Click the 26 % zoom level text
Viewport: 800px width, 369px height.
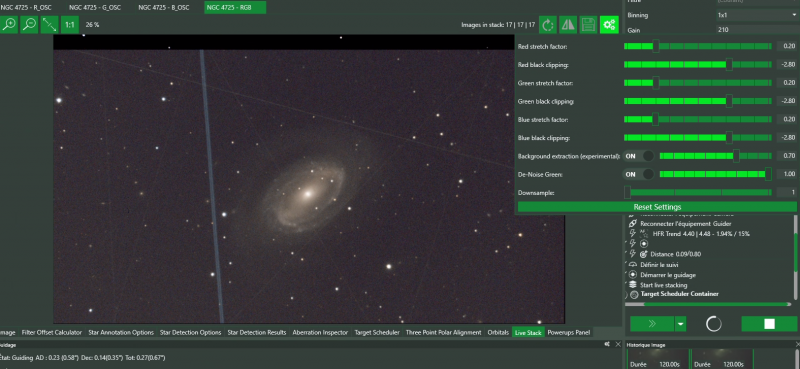(92, 24)
